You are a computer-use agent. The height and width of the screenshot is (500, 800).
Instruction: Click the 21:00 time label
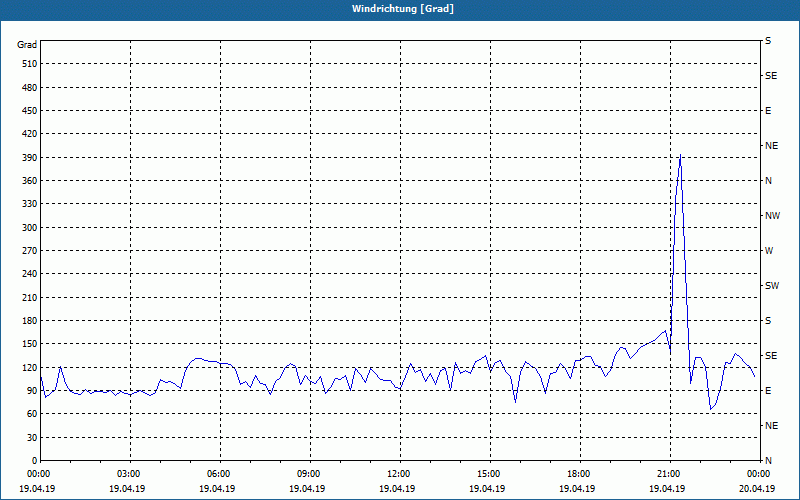pyautogui.click(x=669, y=474)
